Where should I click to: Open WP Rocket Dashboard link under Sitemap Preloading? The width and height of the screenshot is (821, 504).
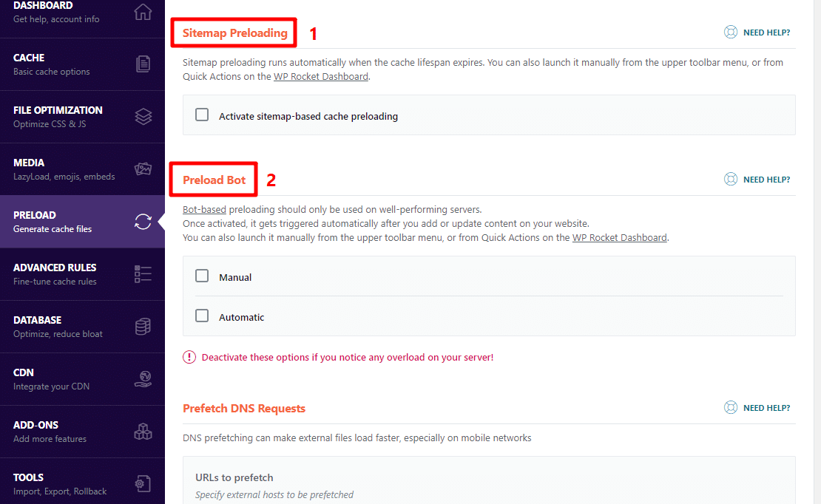(x=320, y=76)
